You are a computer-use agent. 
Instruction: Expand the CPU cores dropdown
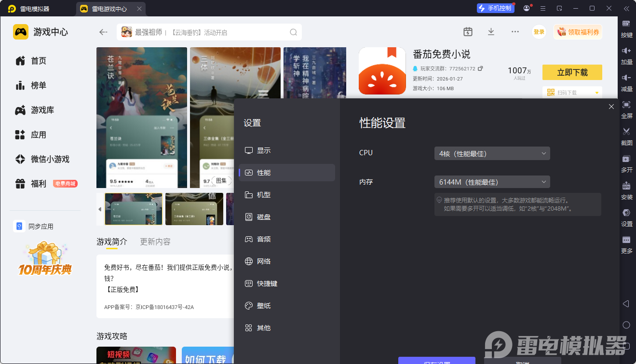coord(492,154)
